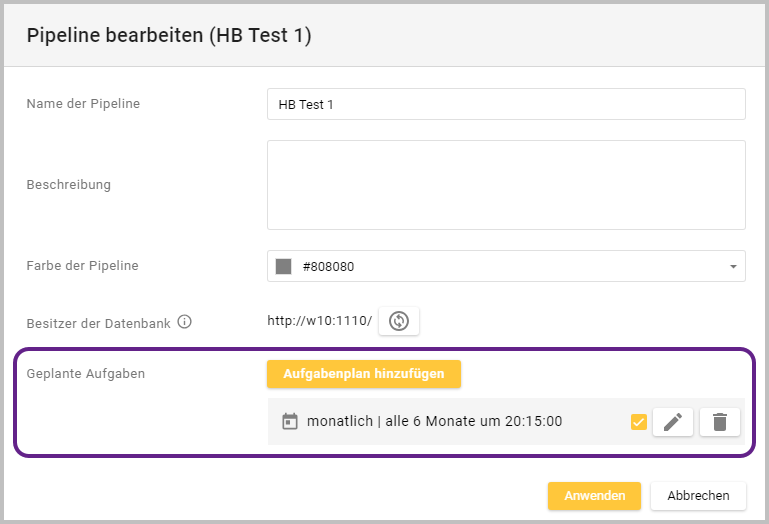Cancel the dialog with Abbrechen
This screenshot has height=524, width=769.
(698, 496)
